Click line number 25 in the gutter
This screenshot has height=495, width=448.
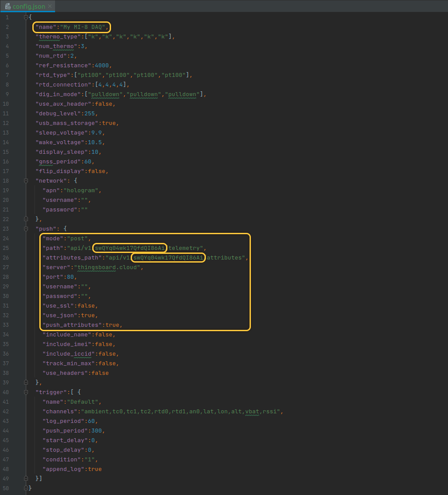6,248
